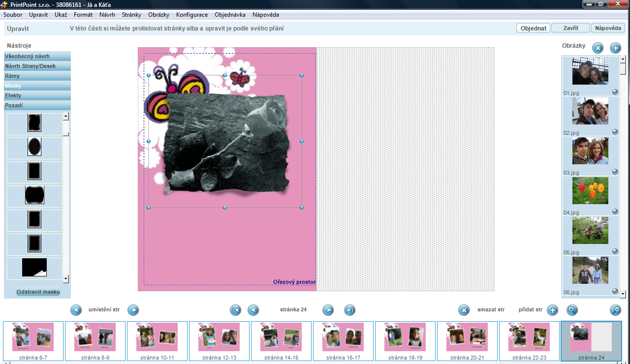Go to the previous page arrow
This screenshot has height=364, width=630.
(x=253, y=310)
